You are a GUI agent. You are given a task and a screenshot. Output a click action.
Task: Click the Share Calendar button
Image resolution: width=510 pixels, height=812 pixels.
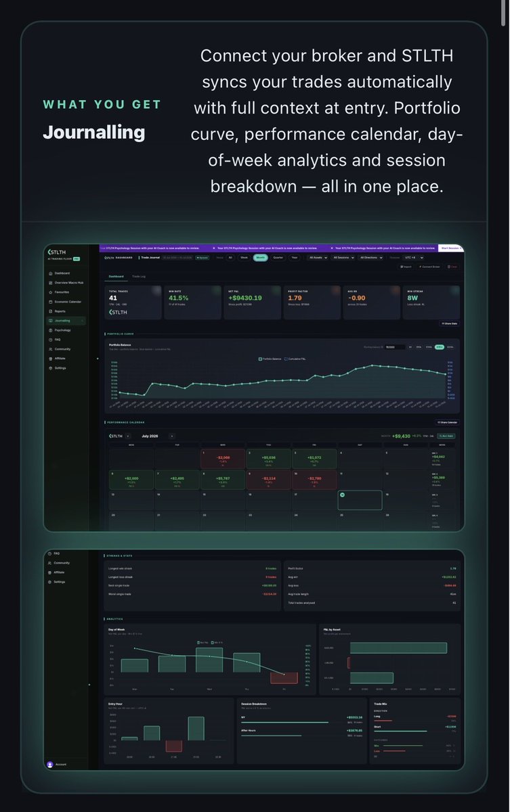coord(448,422)
